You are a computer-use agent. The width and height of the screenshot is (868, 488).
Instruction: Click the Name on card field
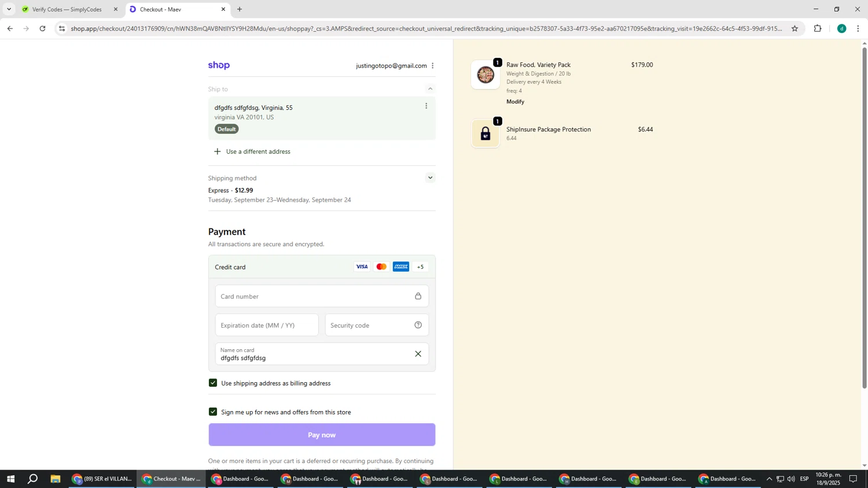pyautogui.click(x=322, y=354)
